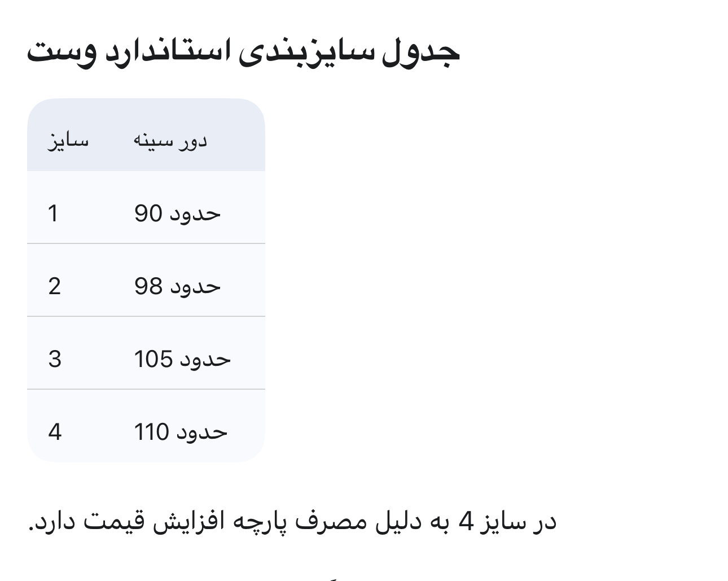The image size is (728, 581).
Task: Click the "حدود 98" chest cell
Action: click(x=177, y=286)
